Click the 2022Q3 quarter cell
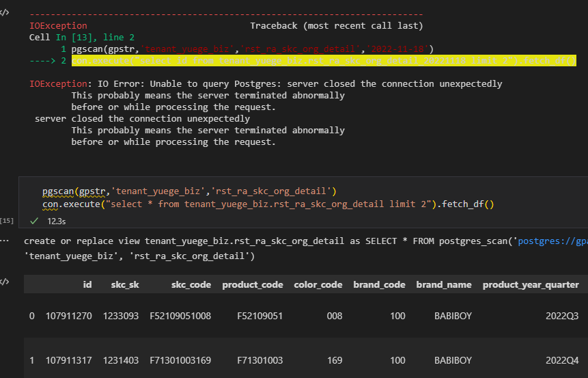This screenshot has height=378, width=588. coord(562,316)
